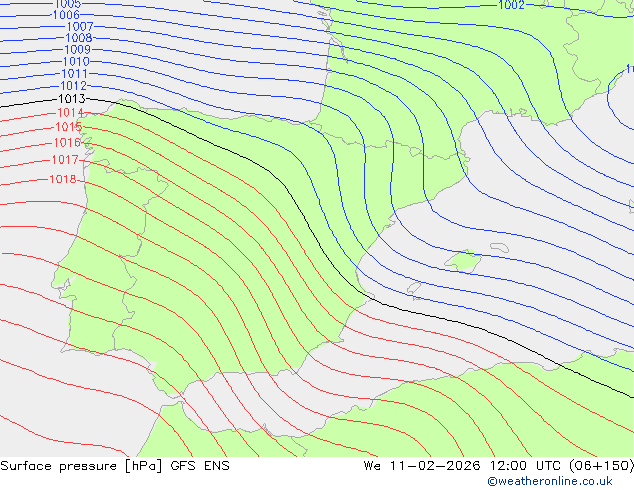Click the Surface pressure [hPa] caption

tap(81, 466)
